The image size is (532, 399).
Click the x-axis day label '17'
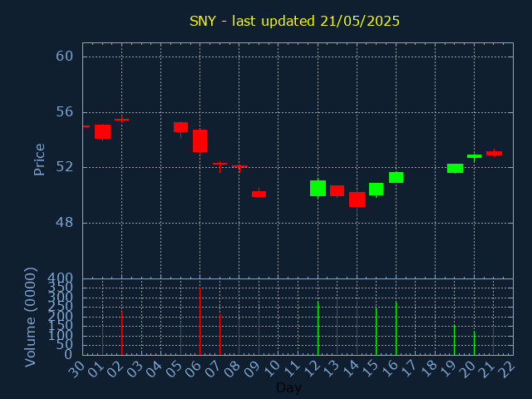pyautogui.click(x=410, y=369)
